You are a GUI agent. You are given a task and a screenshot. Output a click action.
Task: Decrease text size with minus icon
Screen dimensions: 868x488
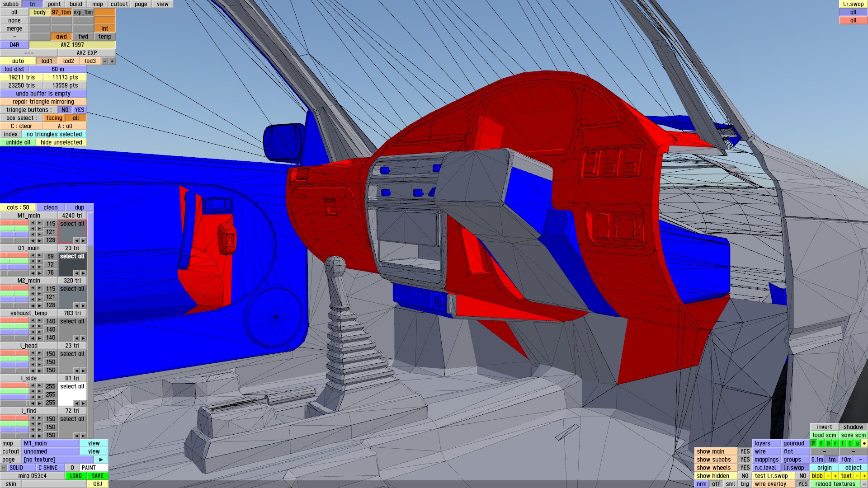[857, 476]
